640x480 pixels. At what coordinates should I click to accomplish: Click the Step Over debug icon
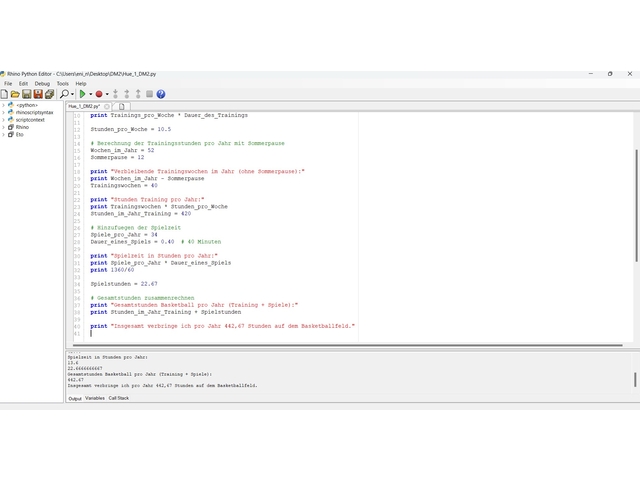click(x=127, y=94)
